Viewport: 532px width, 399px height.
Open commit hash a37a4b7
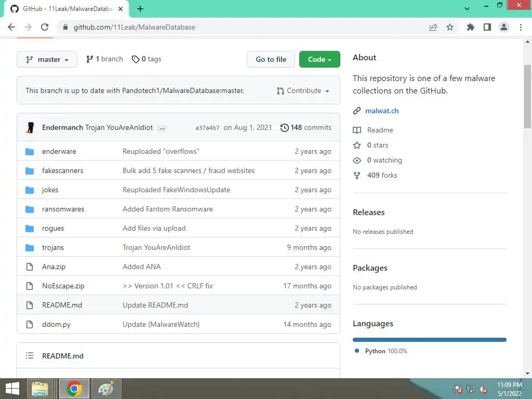(x=207, y=128)
